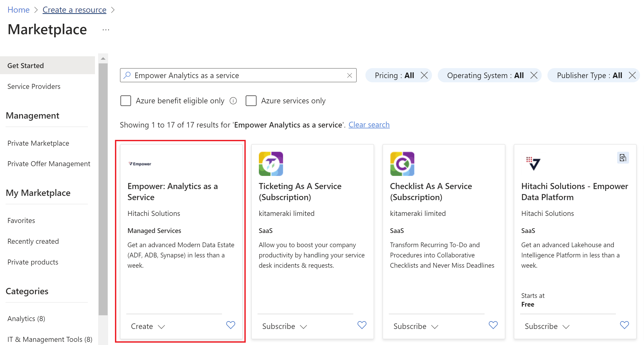Go to Favorites
The height and width of the screenshot is (345, 644).
click(21, 220)
